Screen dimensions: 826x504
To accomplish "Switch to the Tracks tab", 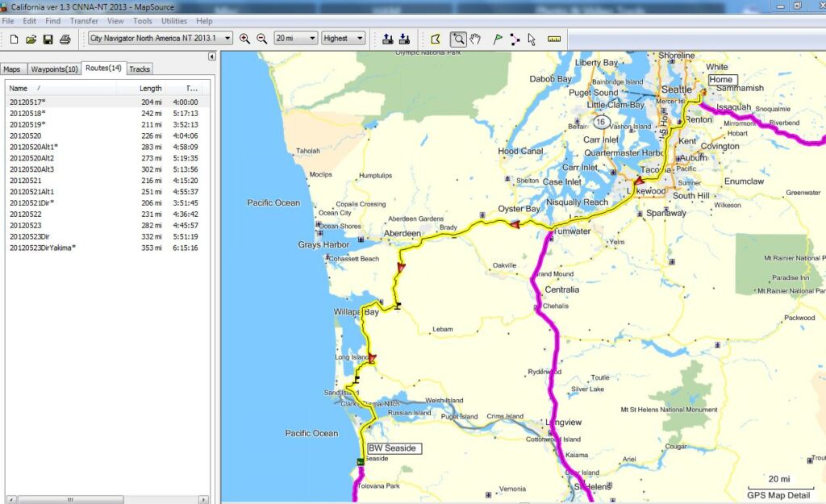I will tap(140, 69).
